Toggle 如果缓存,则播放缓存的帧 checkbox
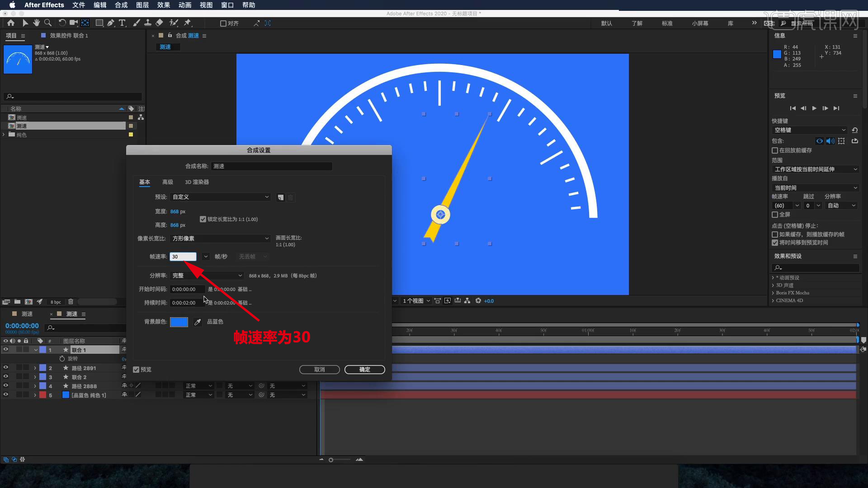This screenshot has height=488, width=868. (x=775, y=235)
